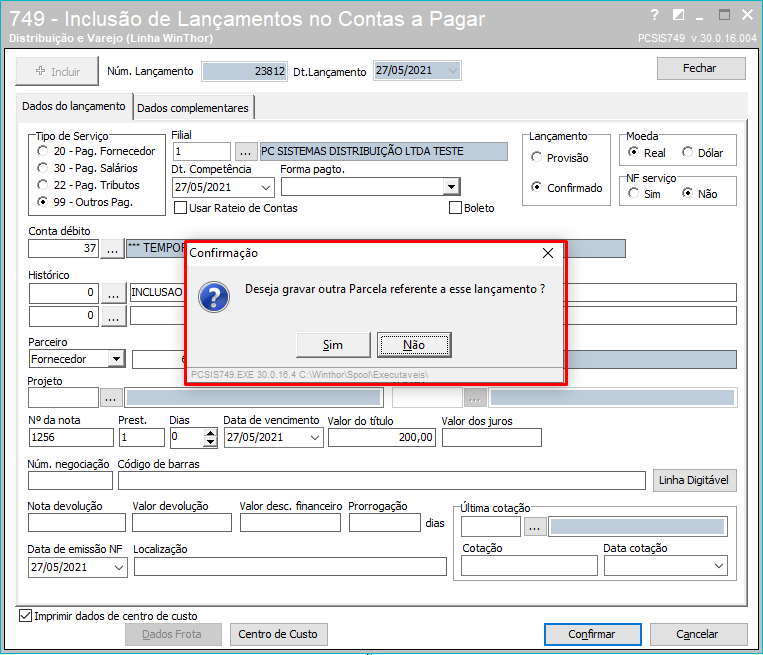This screenshot has height=655, width=763.
Task: Open Filial lookup ellipsis button
Action: (246, 152)
